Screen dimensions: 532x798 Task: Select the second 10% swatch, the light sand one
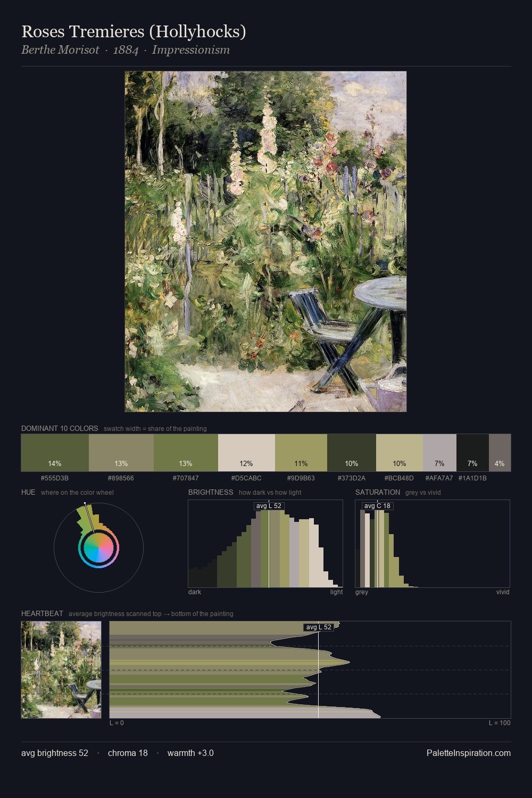click(400, 453)
